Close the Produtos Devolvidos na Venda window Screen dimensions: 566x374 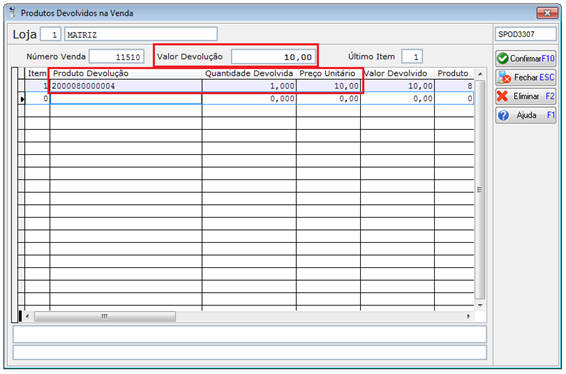point(547,13)
